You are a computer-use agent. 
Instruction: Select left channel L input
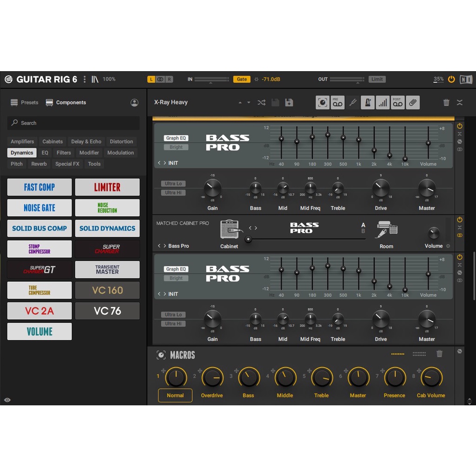[x=151, y=79]
